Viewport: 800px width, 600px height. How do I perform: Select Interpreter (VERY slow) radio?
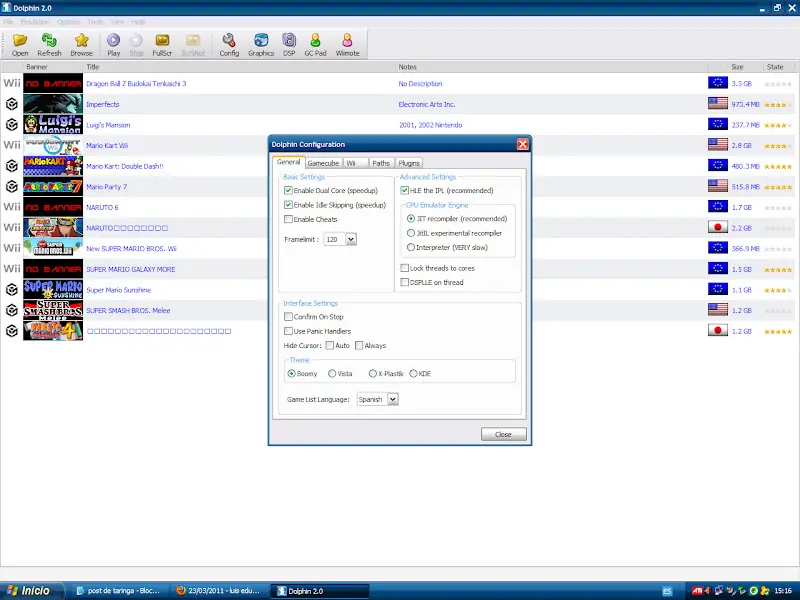(411, 247)
